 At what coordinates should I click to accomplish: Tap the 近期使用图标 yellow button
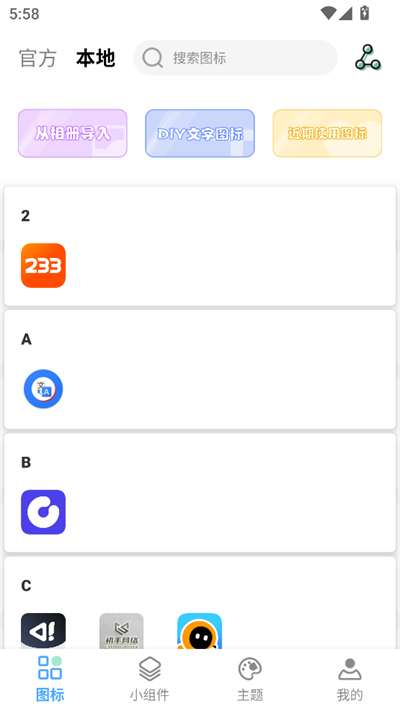tap(327, 133)
